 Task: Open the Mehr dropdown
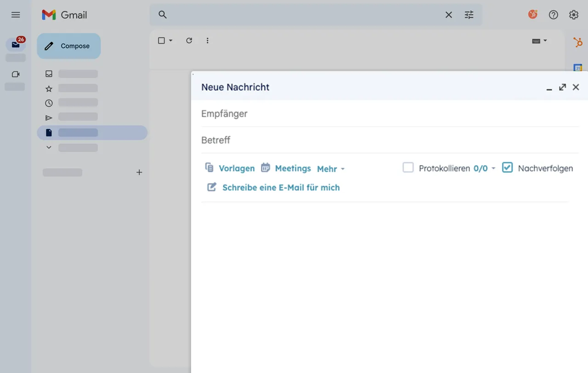click(x=331, y=169)
